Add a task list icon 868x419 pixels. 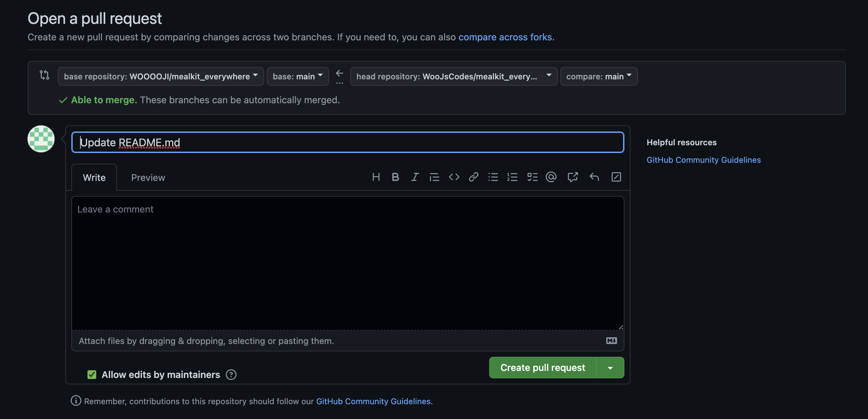click(532, 177)
